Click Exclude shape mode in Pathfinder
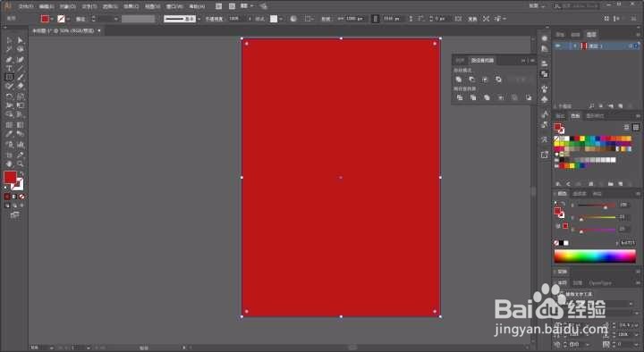Screen dimensions: 644x352 tap(498, 80)
